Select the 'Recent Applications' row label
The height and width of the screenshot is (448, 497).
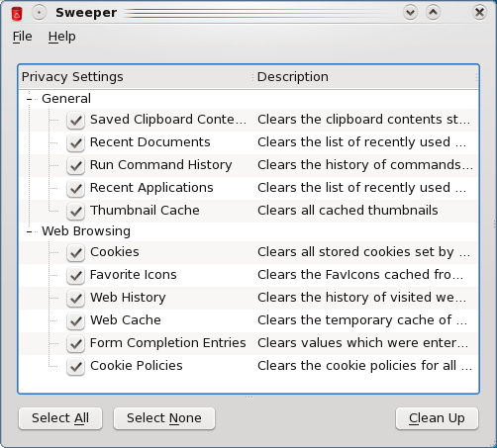[x=151, y=188]
